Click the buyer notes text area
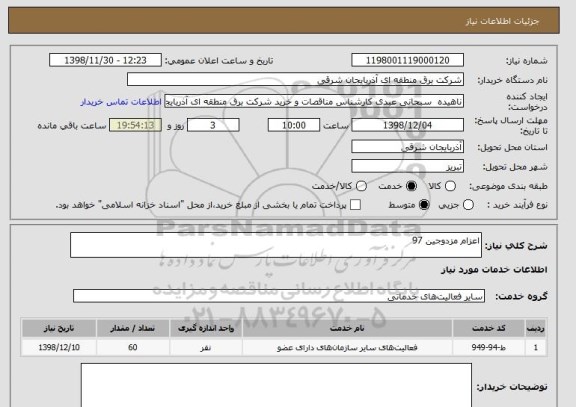The image size is (576, 407). (276, 385)
